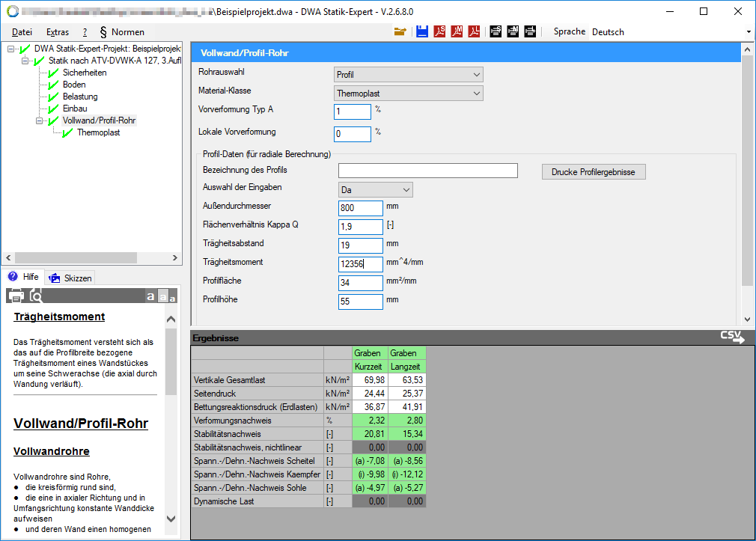
Task: Select the smallest help font size
Action: [x=172, y=299]
